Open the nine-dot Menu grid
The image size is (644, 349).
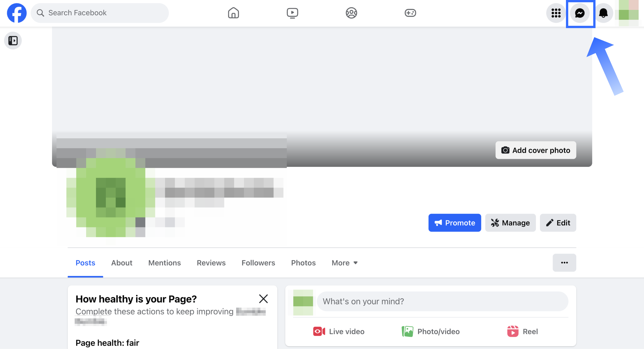point(556,13)
